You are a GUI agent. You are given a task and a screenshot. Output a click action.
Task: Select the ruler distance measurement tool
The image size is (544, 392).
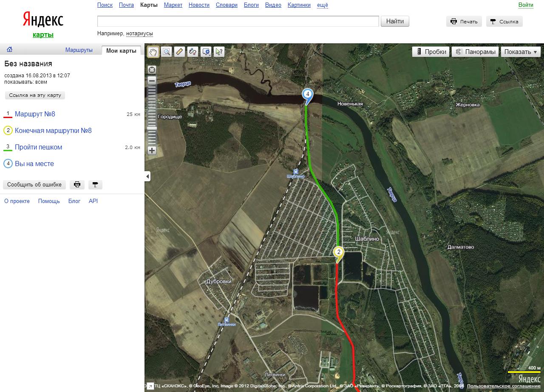point(179,52)
